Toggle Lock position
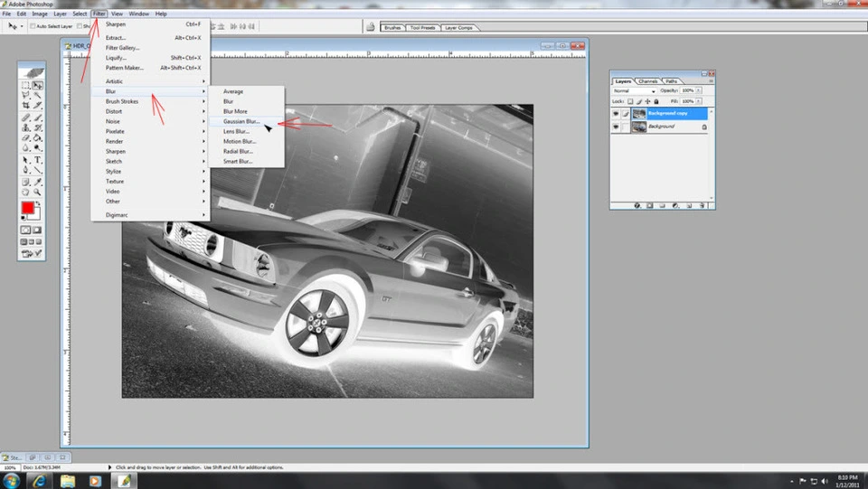The height and width of the screenshot is (489, 868). tap(647, 102)
